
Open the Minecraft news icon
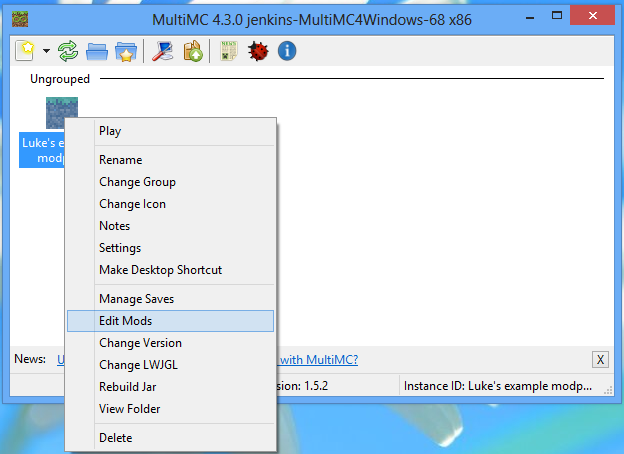coord(228,51)
